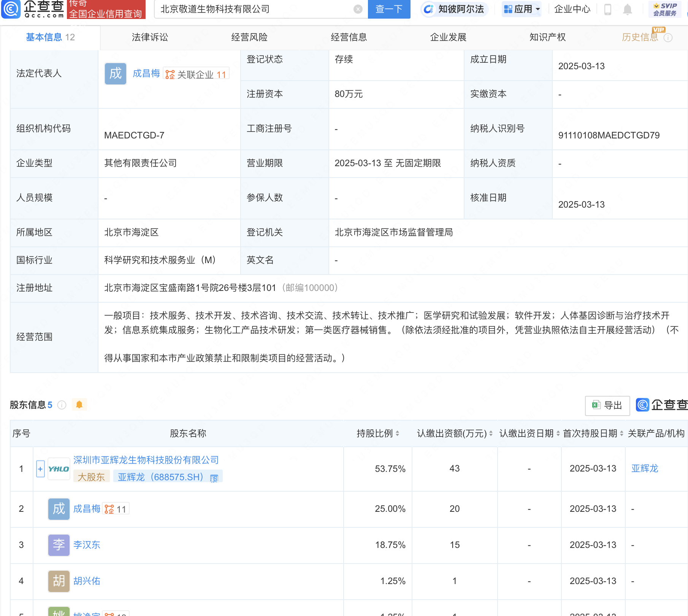Open shareholder 胡兴佑 link
688x616 pixels.
[87, 581]
